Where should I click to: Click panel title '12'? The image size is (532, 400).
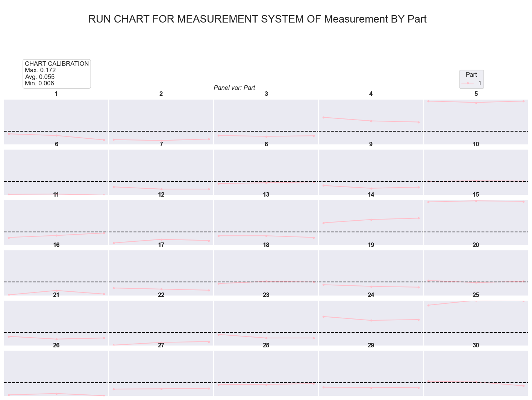(x=161, y=195)
